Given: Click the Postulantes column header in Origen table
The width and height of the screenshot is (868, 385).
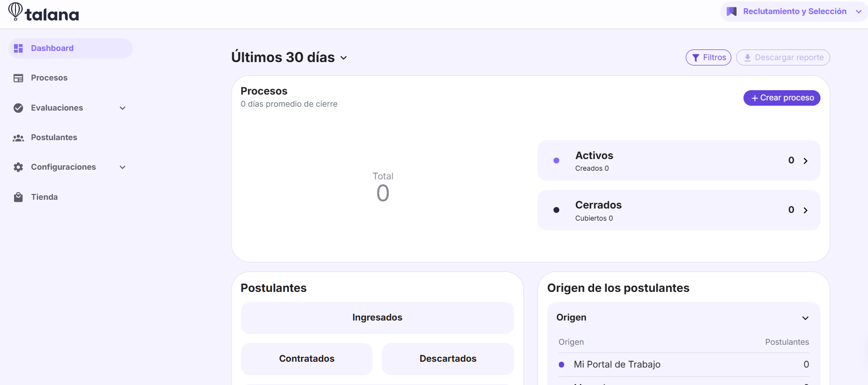Looking at the screenshot, I should 787,342.
